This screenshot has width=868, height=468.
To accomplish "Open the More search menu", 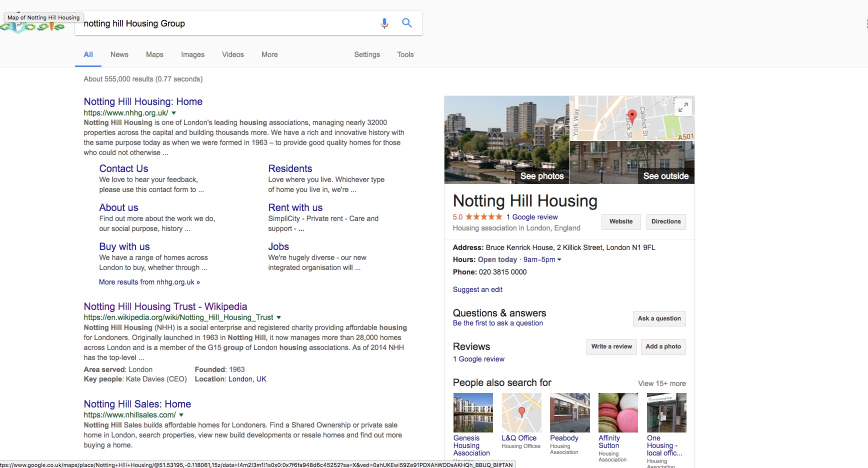I will (x=269, y=54).
